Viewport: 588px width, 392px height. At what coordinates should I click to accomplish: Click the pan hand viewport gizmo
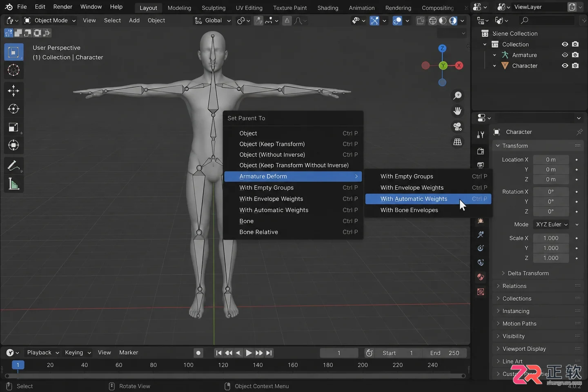pos(457,111)
